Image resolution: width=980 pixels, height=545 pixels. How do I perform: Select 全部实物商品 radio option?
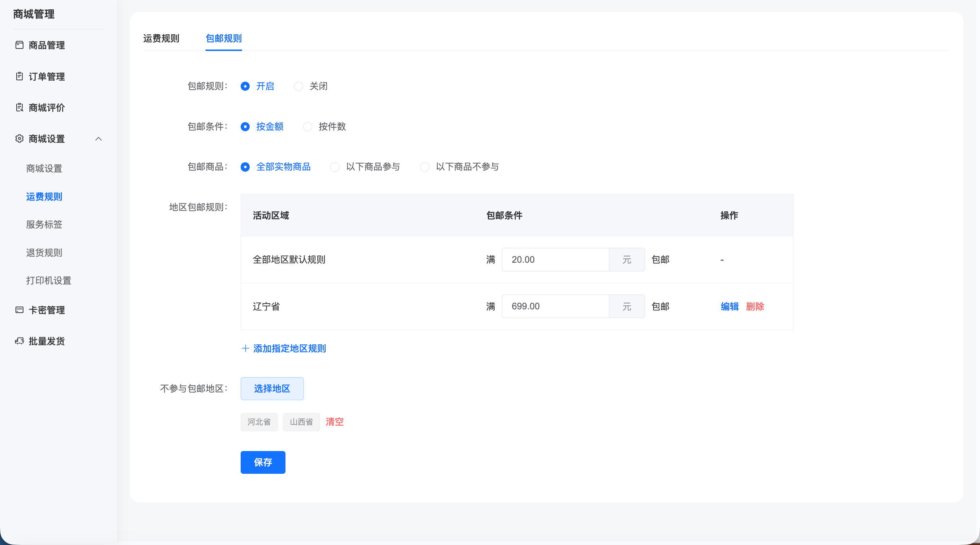[x=245, y=167]
